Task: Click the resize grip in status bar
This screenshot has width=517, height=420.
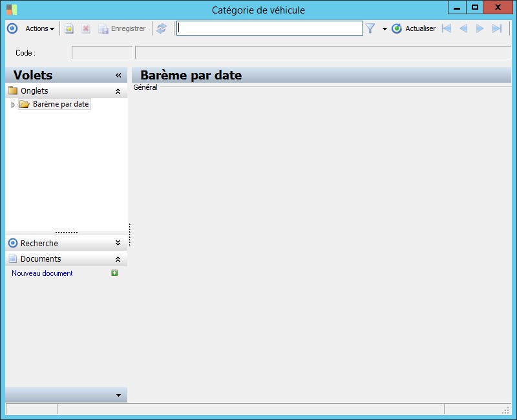Action: [x=505, y=410]
